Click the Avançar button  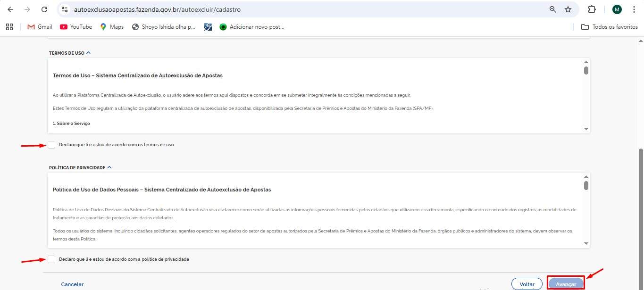[x=566, y=283]
